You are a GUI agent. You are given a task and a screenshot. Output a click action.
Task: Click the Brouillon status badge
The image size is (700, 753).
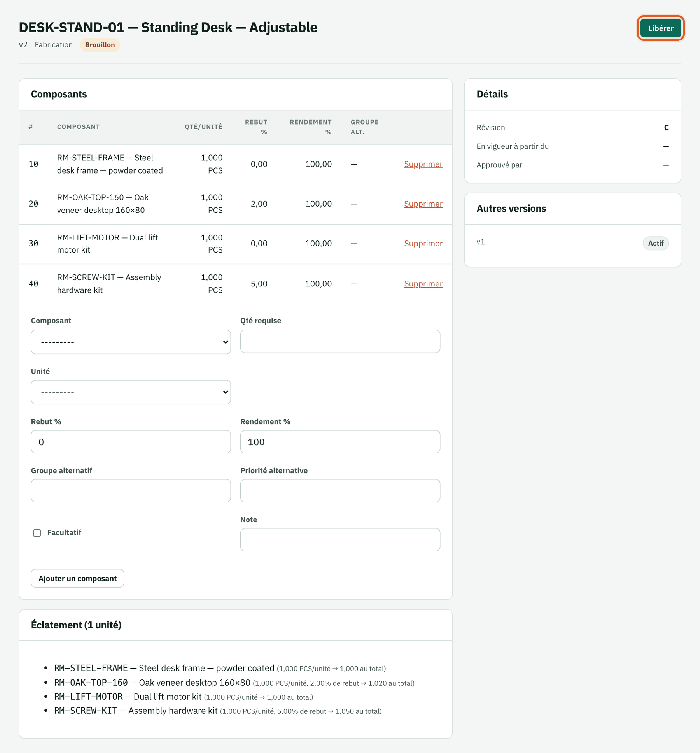pos(100,45)
